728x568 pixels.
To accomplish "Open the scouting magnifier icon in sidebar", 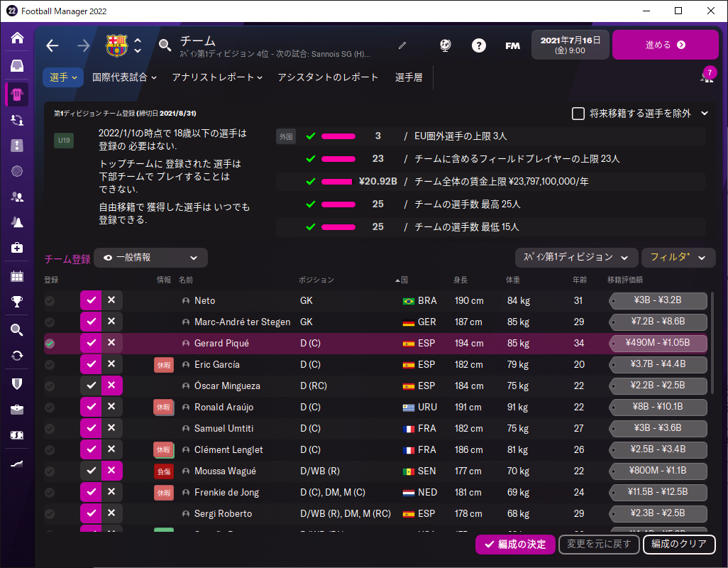I will point(17,329).
